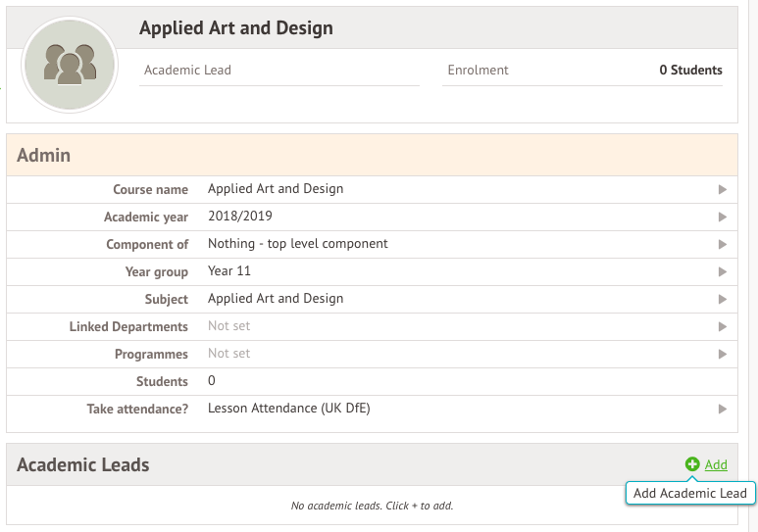Viewport: 758px width, 532px height.
Task: Click the Students count value 0
Action: [x=212, y=381]
